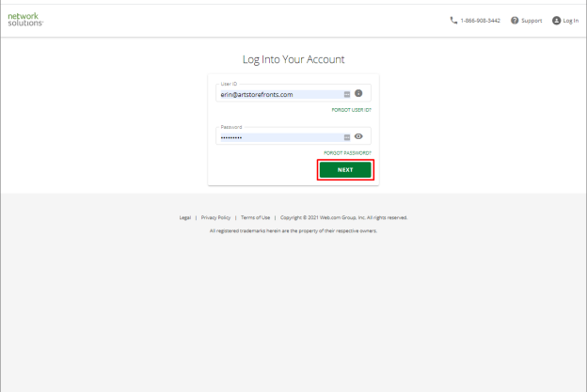587x392 pixels.
Task: Click the autofill icon in User ID field
Action: (347, 94)
